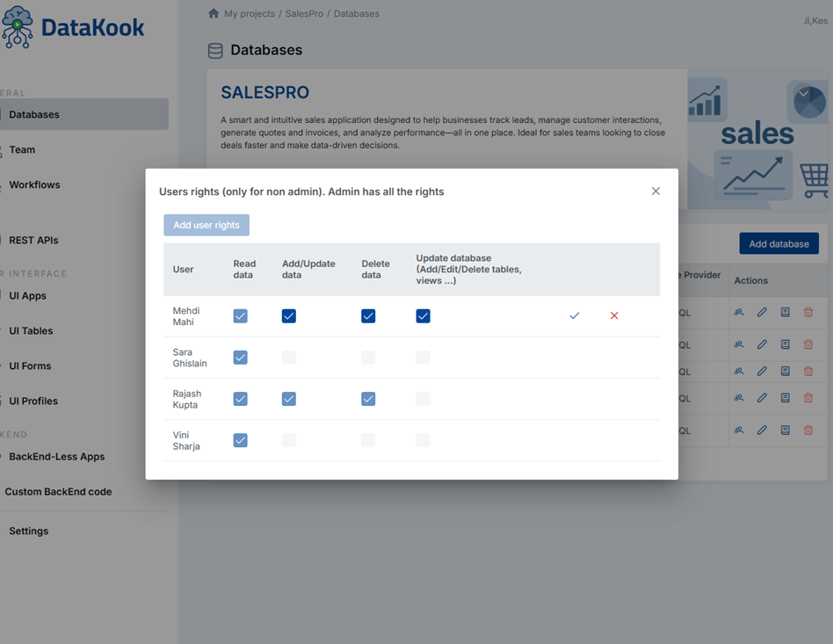Image resolution: width=833 pixels, height=644 pixels.
Task: Confirm Mehdi Mahi's rights with blue checkmark
Action: (x=575, y=315)
